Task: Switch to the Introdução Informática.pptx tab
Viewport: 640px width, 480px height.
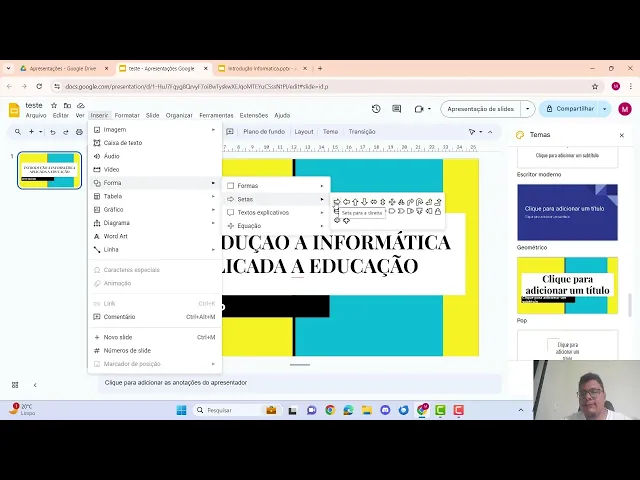Action: [262, 69]
